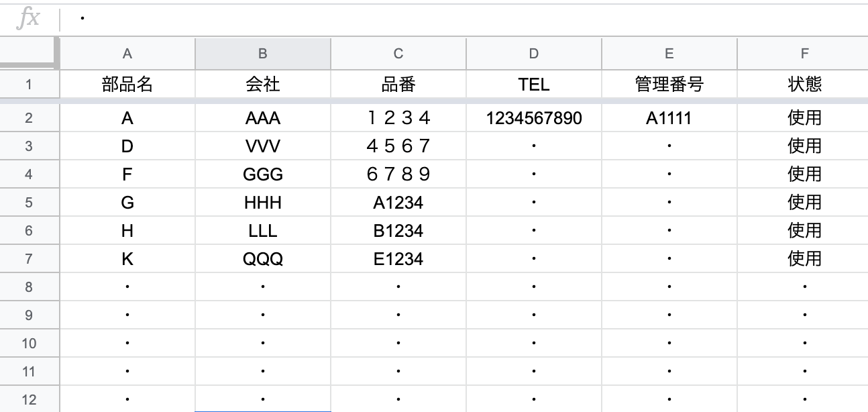Click the 部品名 header cell

point(127,85)
